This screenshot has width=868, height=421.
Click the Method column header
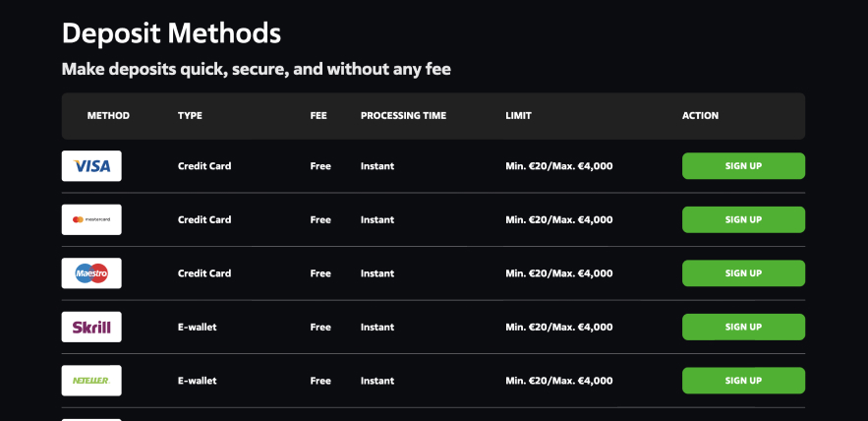pos(108,116)
